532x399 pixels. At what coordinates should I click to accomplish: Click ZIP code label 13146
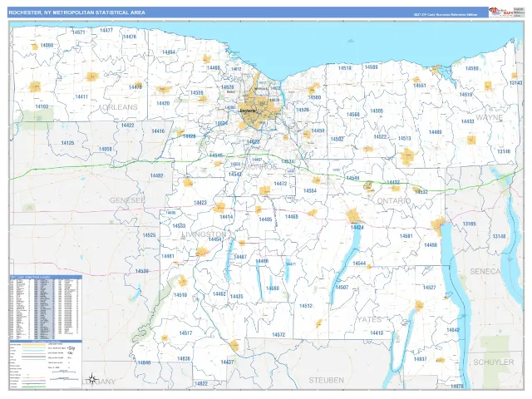(504, 151)
